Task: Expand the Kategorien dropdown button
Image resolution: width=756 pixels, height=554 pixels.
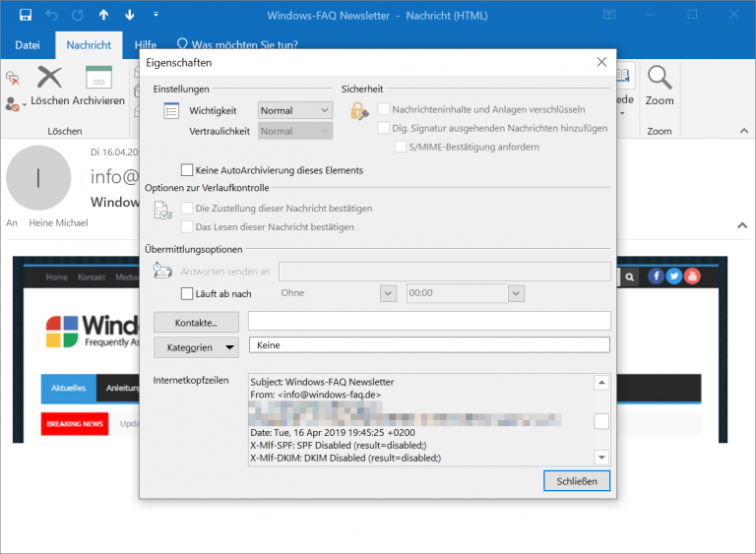Action: pos(230,347)
